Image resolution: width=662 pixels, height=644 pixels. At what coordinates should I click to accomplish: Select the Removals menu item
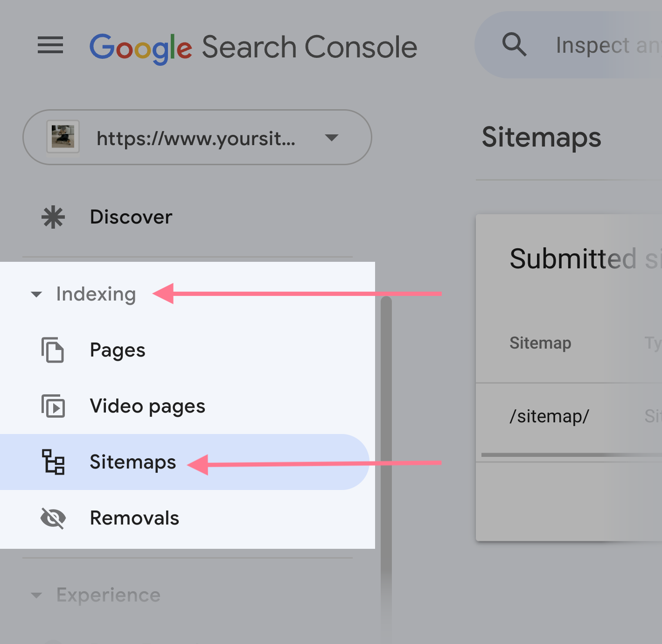pos(134,518)
